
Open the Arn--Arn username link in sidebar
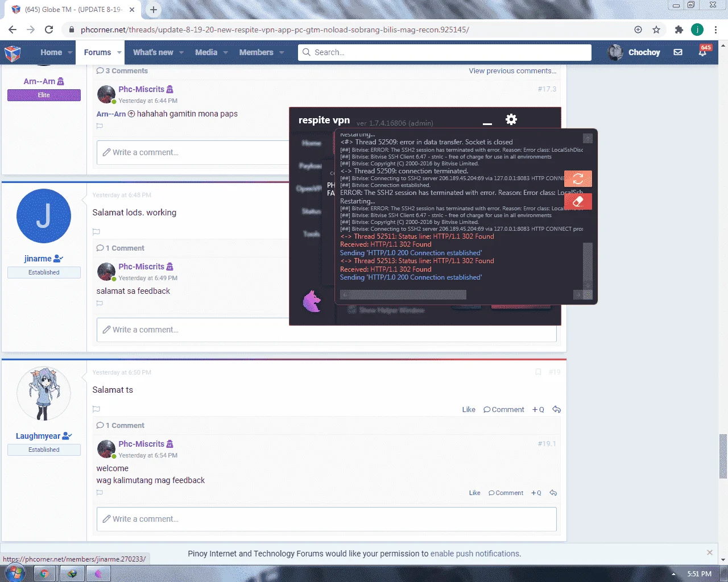click(39, 81)
